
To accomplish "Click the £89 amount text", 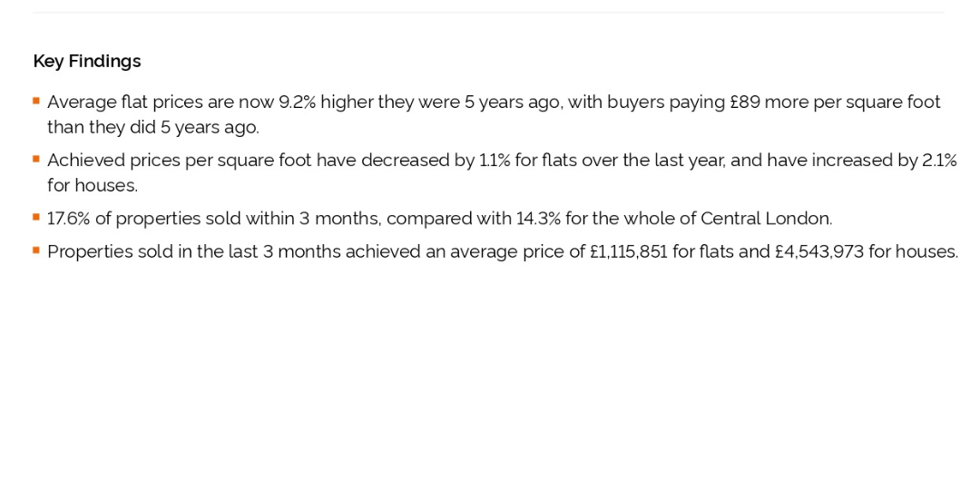I will pyautogui.click(x=745, y=102).
